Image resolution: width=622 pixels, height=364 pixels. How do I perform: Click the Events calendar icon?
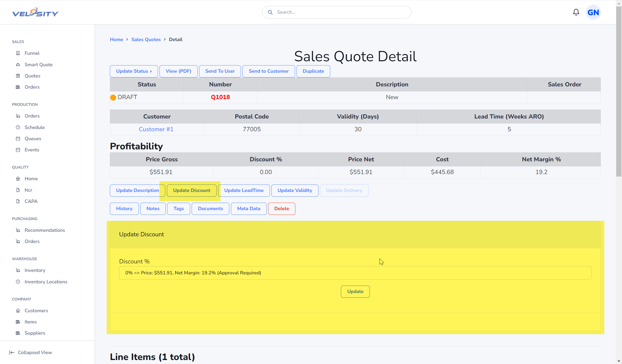[18, 150]
